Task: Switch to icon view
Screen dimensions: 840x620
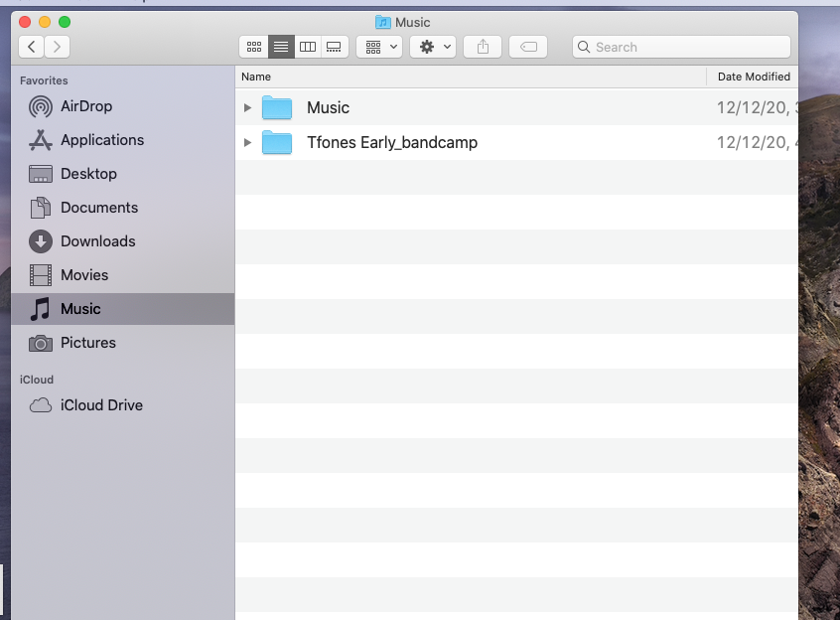Action: click(254, 46)
